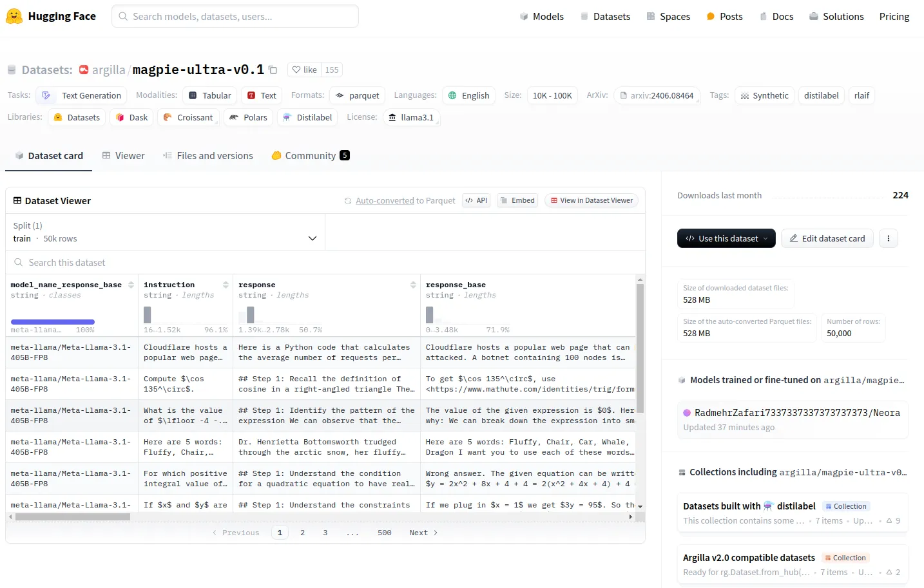Click the argilla organization avatar icon
Viewport: 924px width, 588px height.
[84, 70]
